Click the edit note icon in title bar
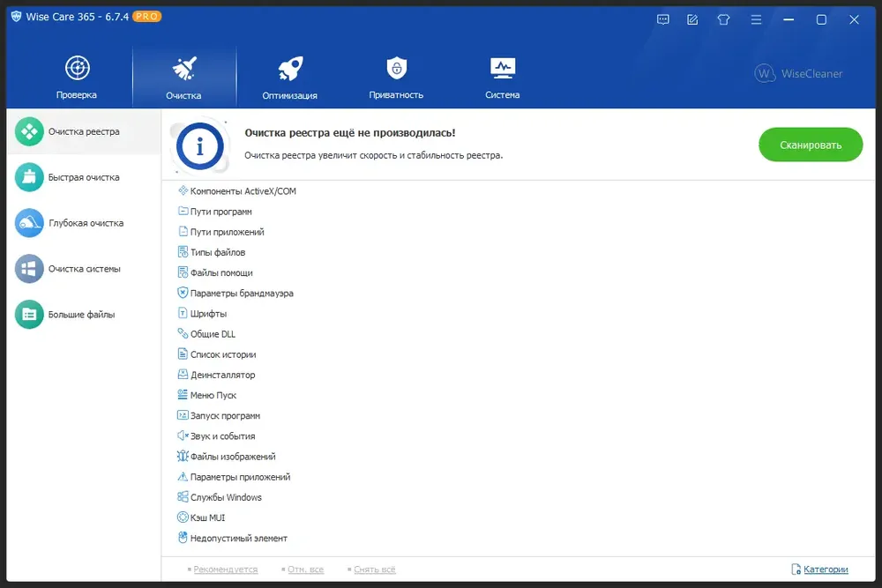Screen dimensions: 882x588 [x=692, y=19]
